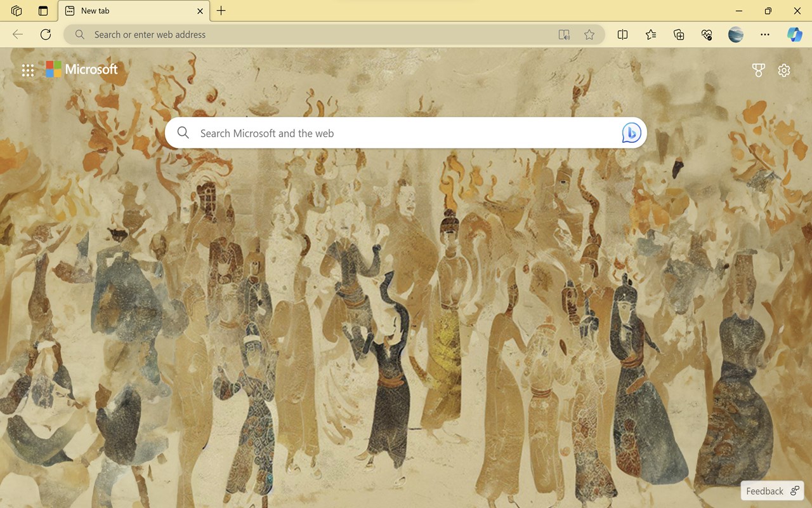This screenshot has height=508, width=812.
Task: Open the Microsoft apps launcher grid
Action: pos(28,70)
